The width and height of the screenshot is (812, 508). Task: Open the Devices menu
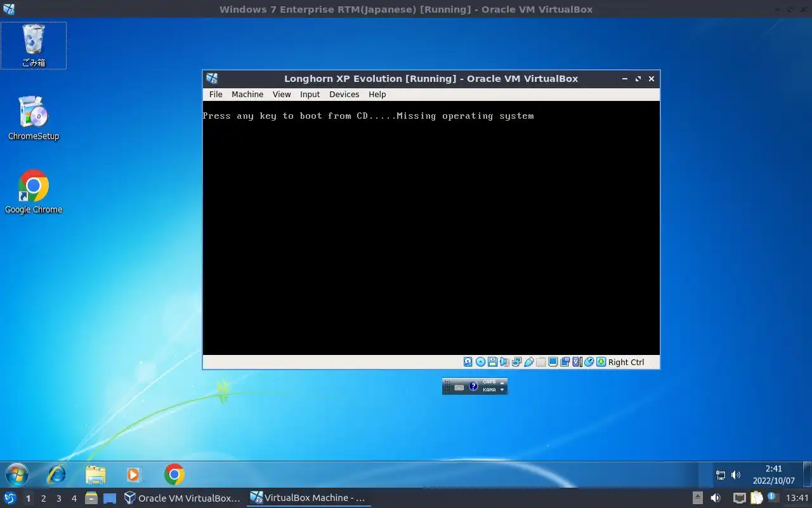click(x=344, y=94)
